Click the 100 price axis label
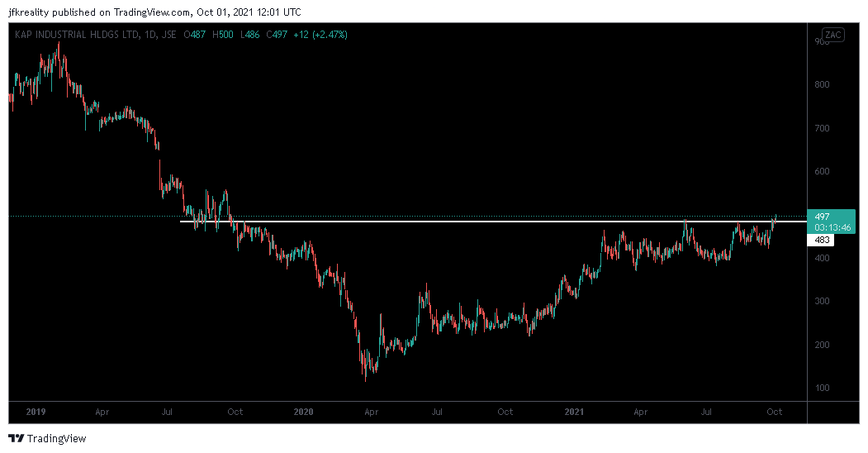The height and width of the screenshot is (453, 868). [822, 388]
